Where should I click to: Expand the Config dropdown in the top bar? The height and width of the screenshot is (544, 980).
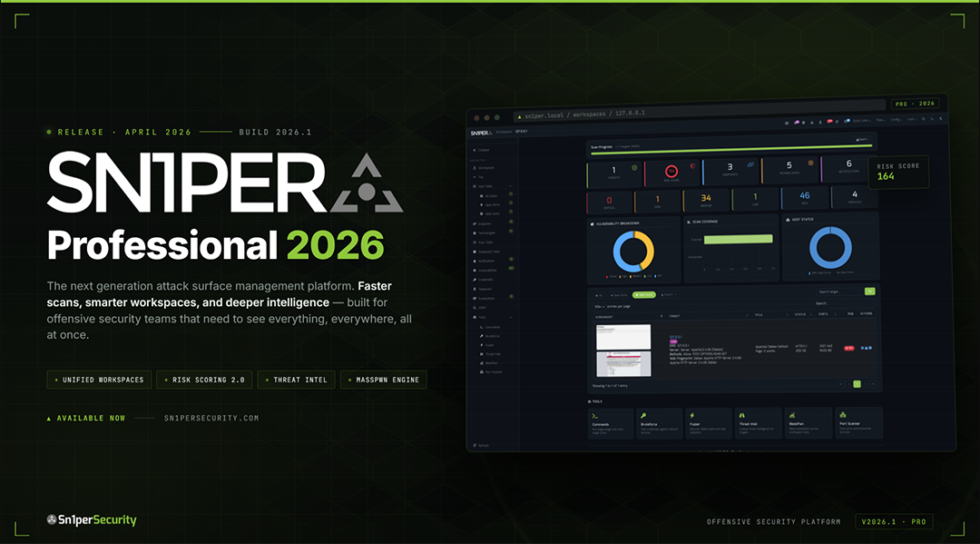[897, 119]
